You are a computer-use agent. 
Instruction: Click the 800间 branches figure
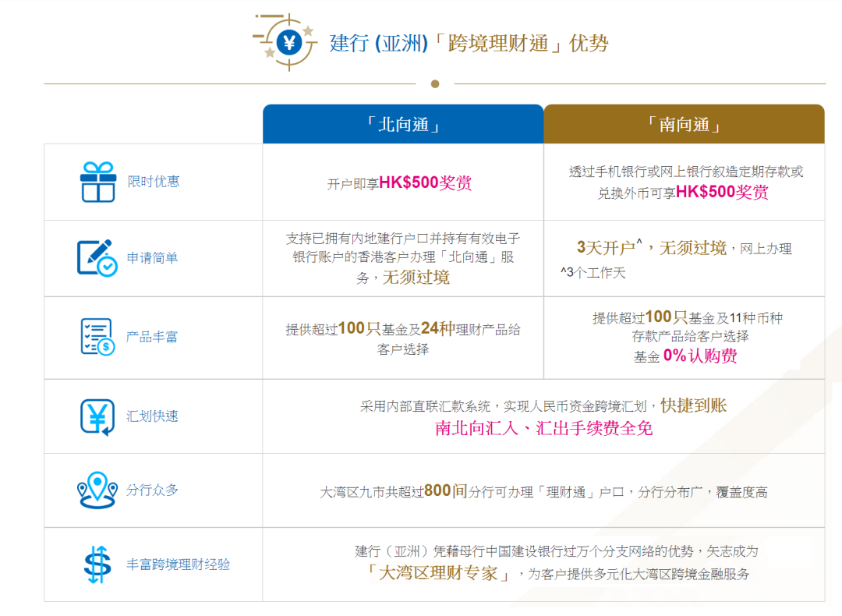point(446,491)
